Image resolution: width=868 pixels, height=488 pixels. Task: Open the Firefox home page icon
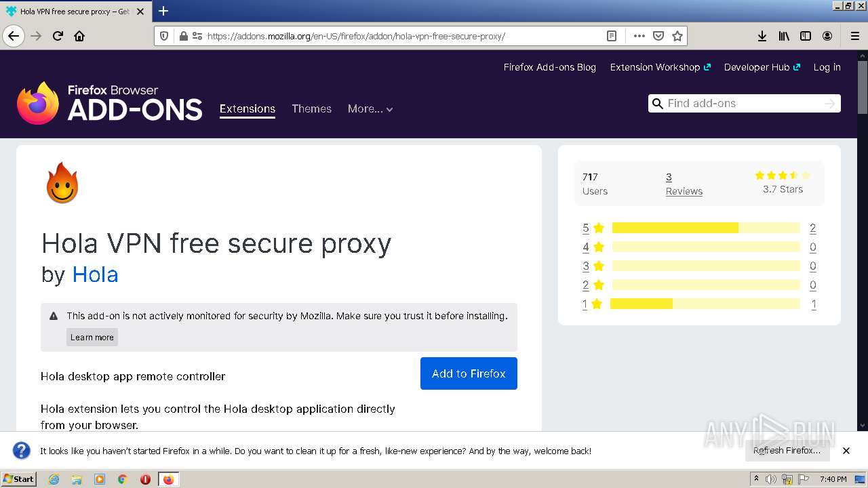[x=79, y=36]
